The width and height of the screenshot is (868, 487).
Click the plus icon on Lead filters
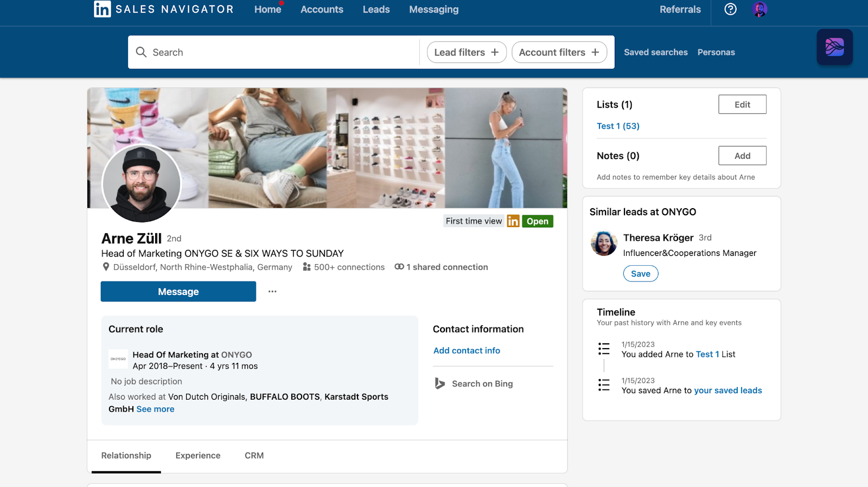point(495,52)
